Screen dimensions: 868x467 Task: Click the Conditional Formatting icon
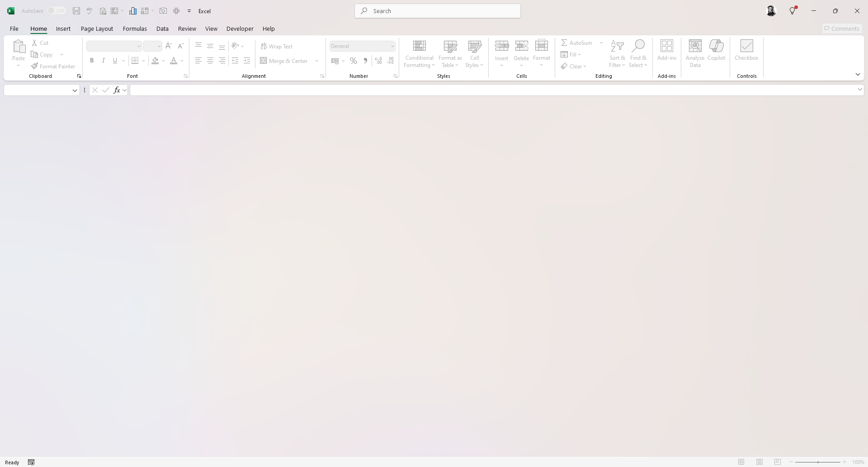pyautogui.click(x=419, y=46)
